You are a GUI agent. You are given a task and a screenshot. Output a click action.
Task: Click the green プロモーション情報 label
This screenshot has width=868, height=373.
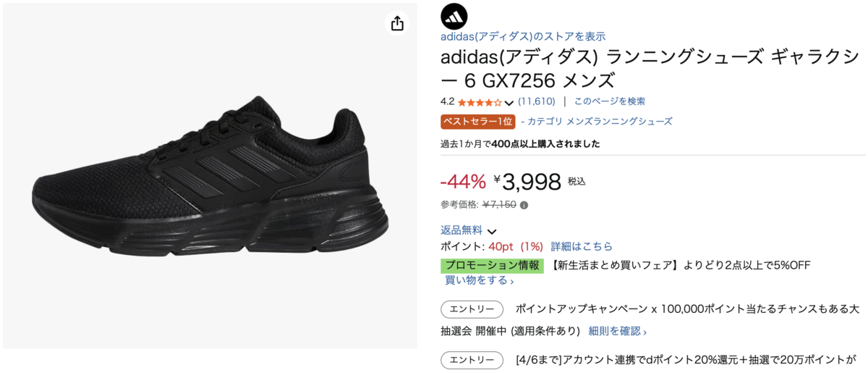(492, 265)
